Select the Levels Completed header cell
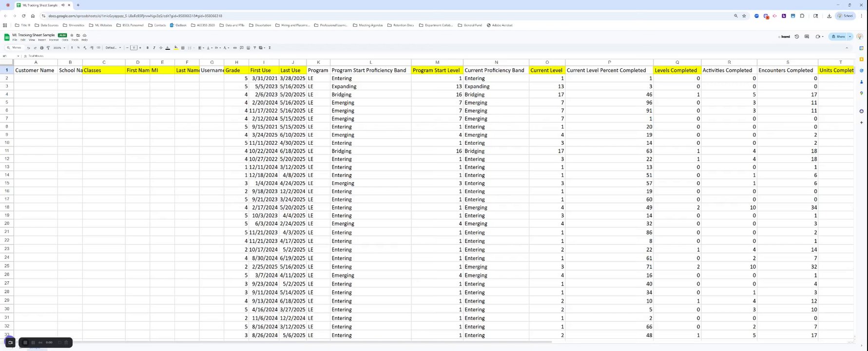The width and height of the screenshot is (868, 351). (x=677, y=70)
